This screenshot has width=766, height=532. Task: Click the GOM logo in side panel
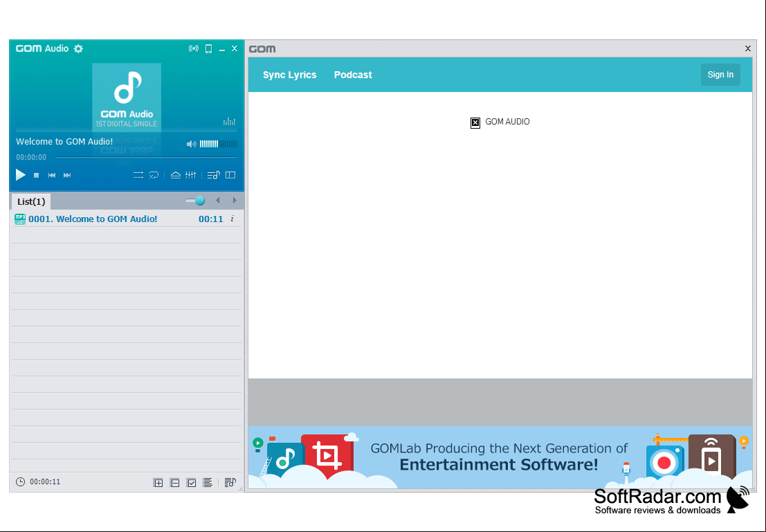(x=262, y=49)
